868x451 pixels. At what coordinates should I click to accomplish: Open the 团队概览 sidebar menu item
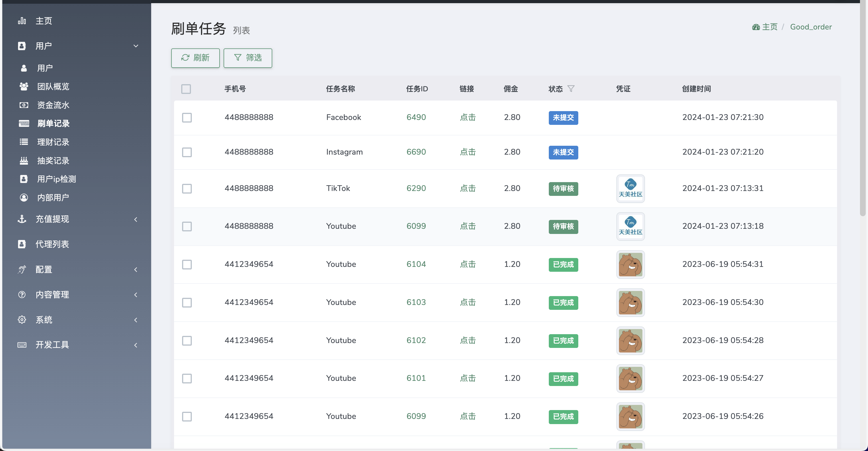click(x=77, y=87)
